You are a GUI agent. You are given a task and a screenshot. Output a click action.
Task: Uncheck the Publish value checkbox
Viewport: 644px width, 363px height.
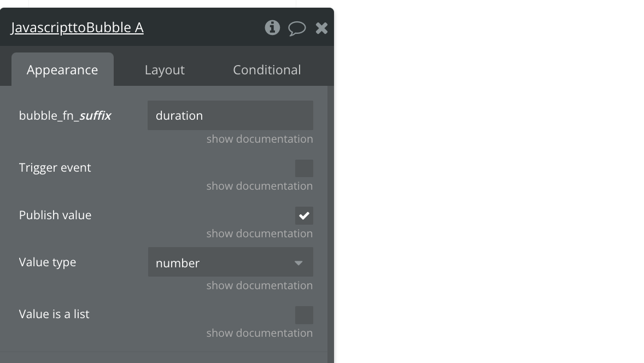pos(304,215)
